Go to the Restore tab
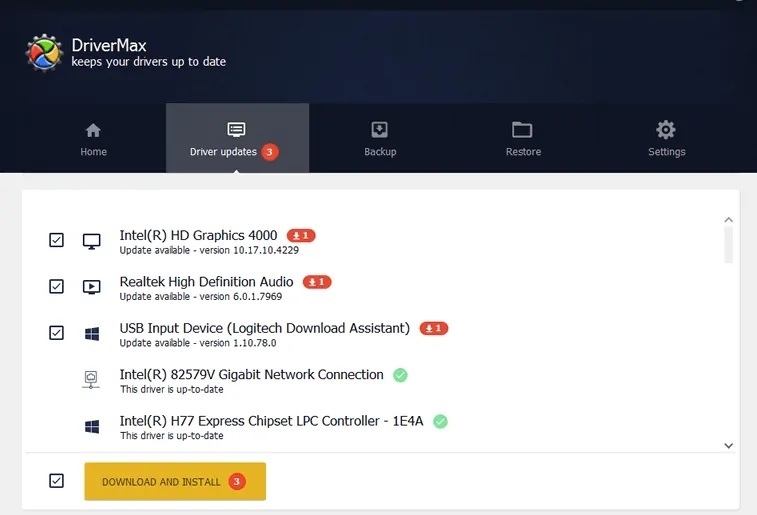The width and height of the screenshot is (757, 515). tap(523, 139)
